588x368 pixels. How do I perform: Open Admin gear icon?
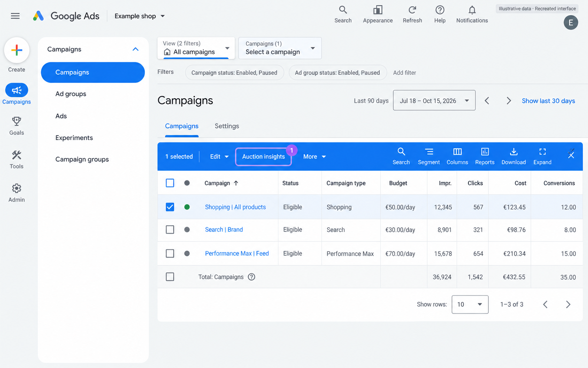(x=17, y=188)
